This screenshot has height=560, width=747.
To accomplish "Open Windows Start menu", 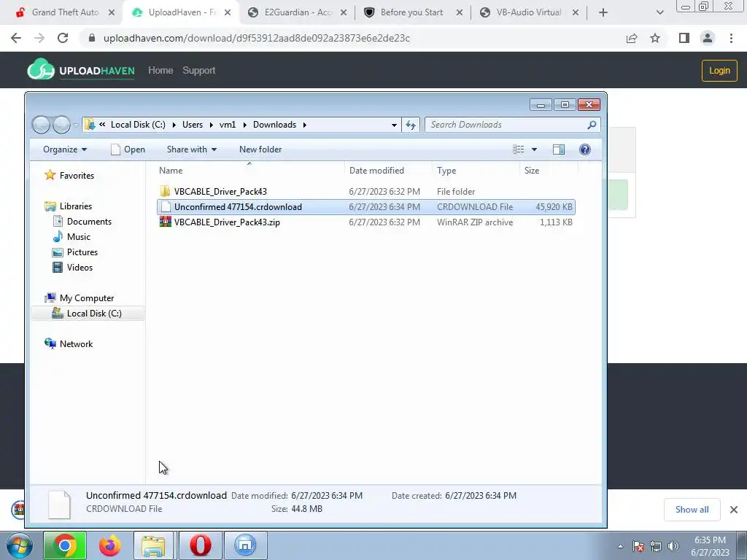I will click(19, 545).
